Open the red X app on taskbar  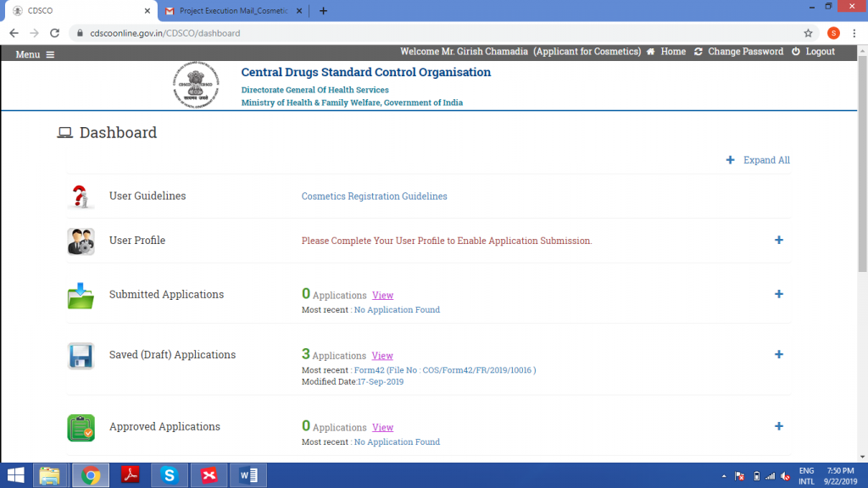coord(209,475)
